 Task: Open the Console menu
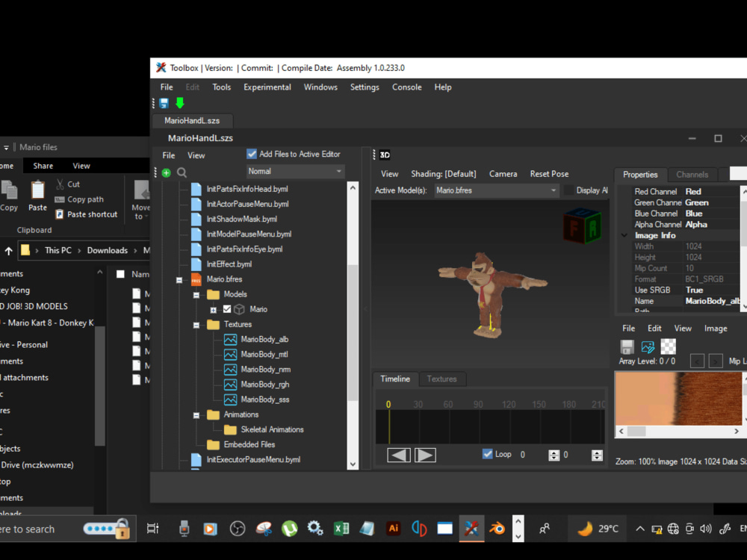[x=407, y=87]
